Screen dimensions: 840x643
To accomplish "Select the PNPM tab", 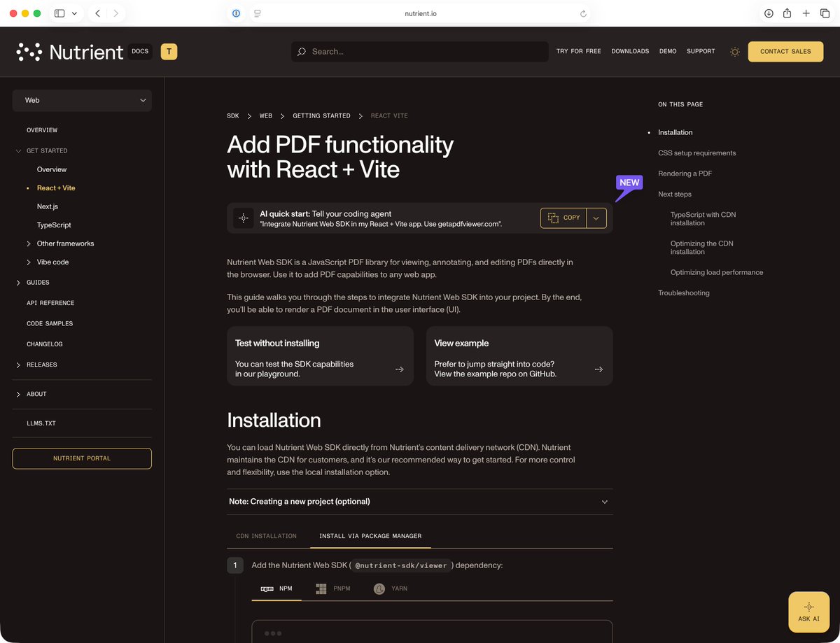I will (x=332, y=589).
